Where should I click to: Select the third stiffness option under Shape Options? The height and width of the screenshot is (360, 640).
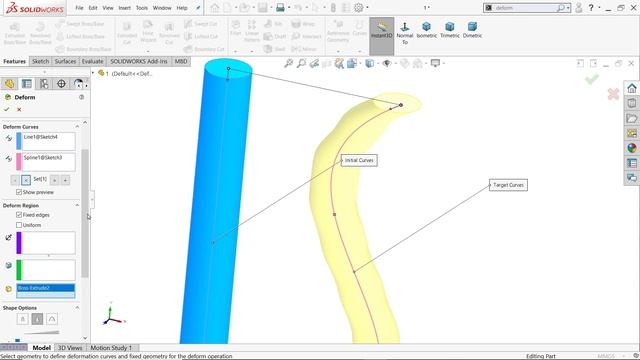click(52, 319)
